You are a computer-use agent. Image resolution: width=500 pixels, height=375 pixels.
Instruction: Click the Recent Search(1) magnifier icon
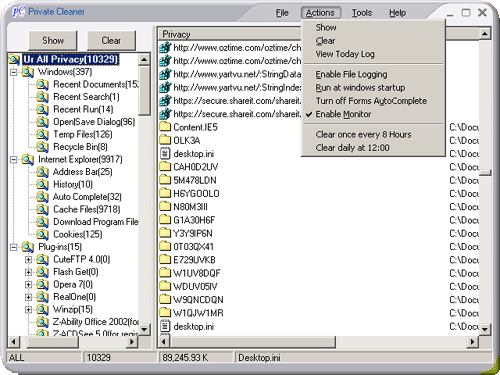[x=43, y=97]
